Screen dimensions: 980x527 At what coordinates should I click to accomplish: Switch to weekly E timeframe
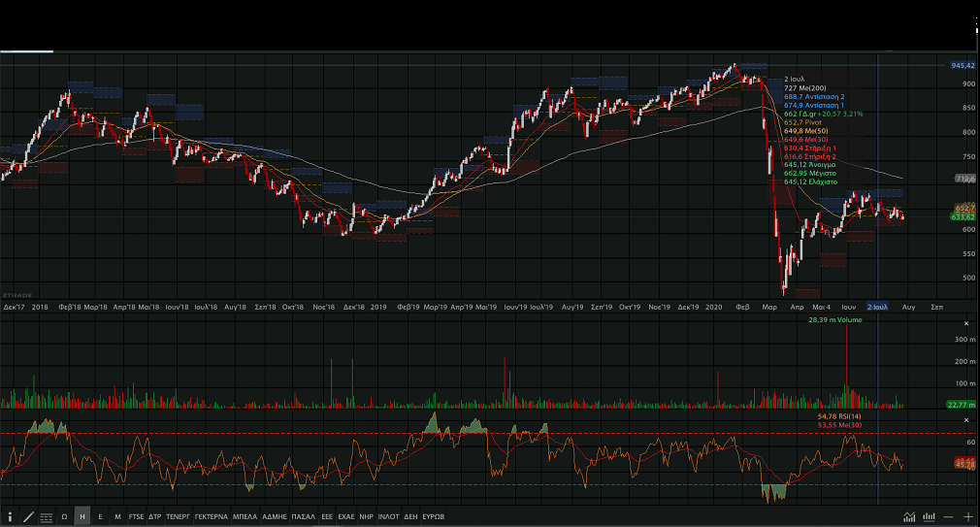100,517
